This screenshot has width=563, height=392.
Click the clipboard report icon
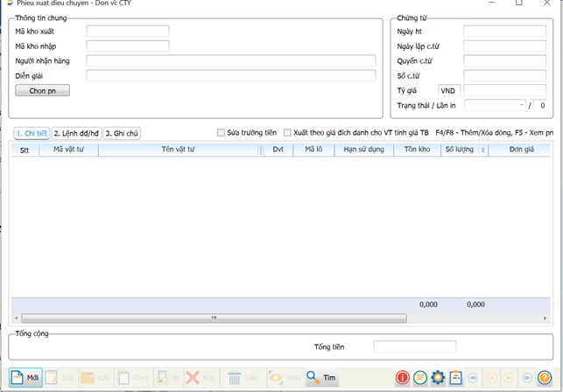[455, 378]
